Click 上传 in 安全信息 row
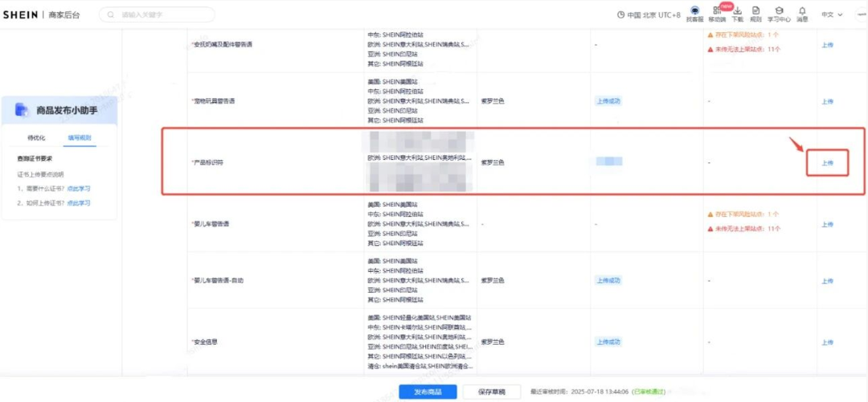868x402 pixels. pyautogui.click(x=827, y=343)
